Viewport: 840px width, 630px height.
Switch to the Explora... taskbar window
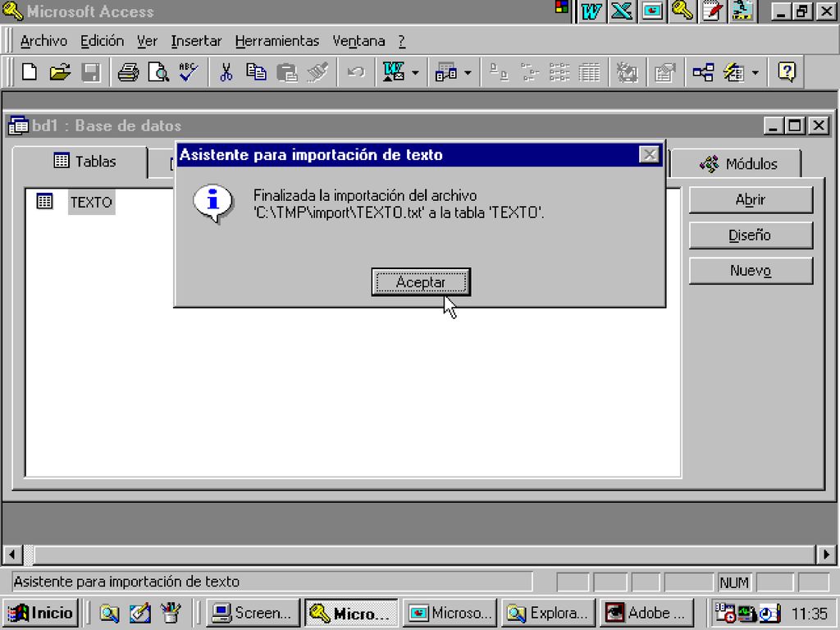click(549, 613)
